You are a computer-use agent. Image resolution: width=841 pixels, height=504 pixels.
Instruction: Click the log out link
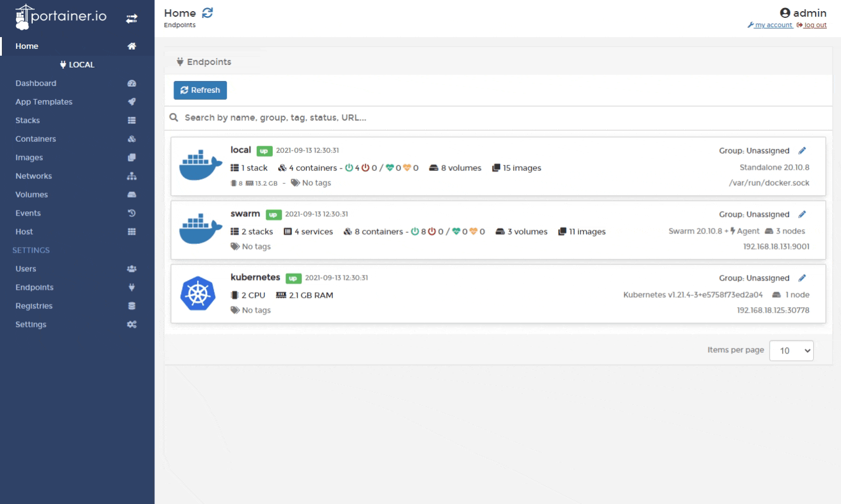coord(812,25)
